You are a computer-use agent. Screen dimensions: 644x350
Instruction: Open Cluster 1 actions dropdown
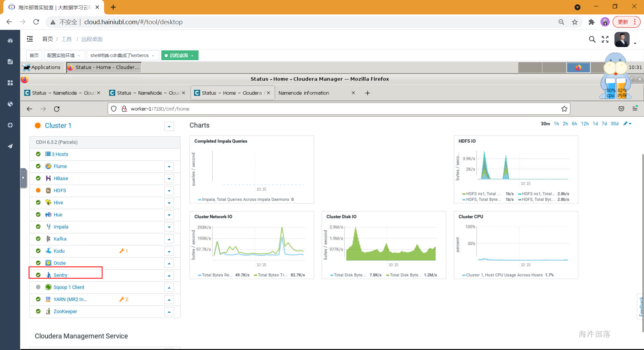click(x=169, y=126)
